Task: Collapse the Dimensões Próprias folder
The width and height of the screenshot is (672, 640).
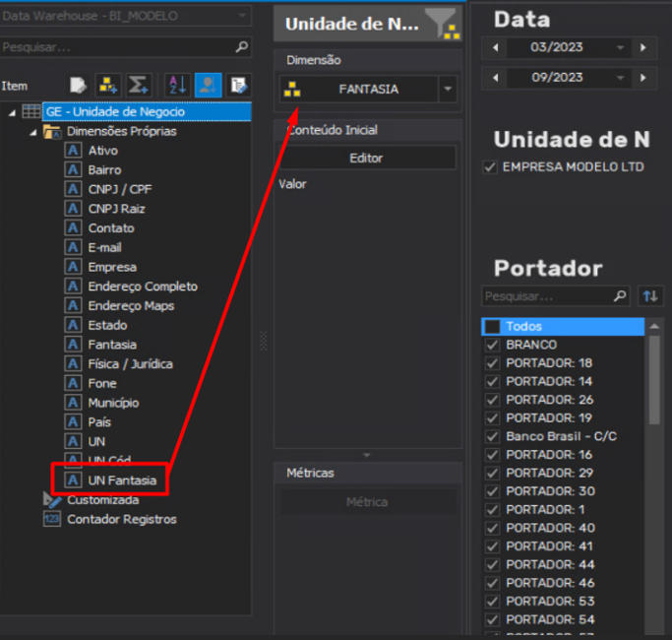Action: click(x=33, y=132)
